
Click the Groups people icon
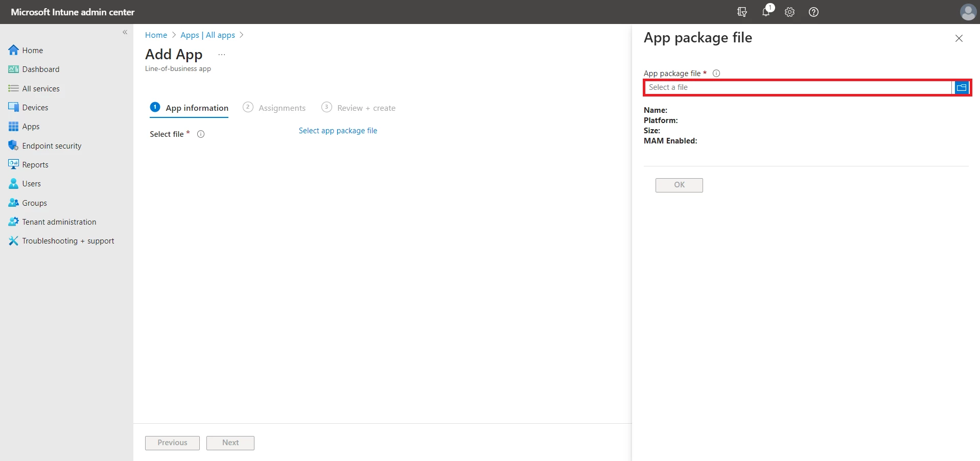tap(14, 203)
